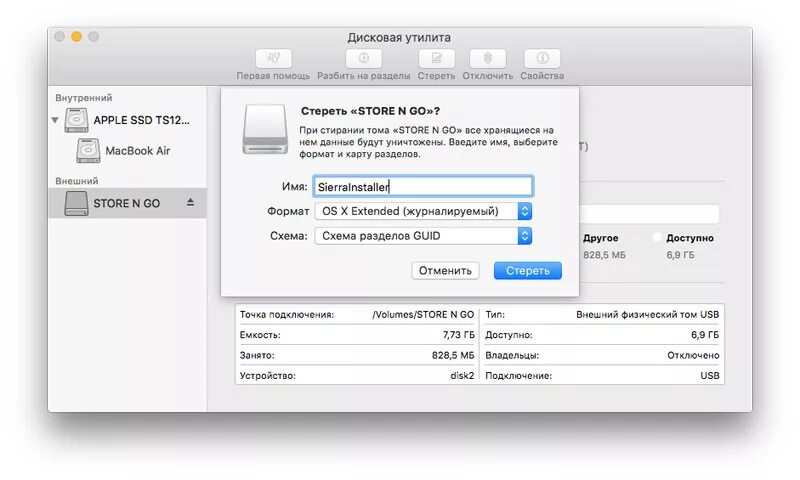
Task: Click the drive image in the erase dialog
Action: point(265,129)
